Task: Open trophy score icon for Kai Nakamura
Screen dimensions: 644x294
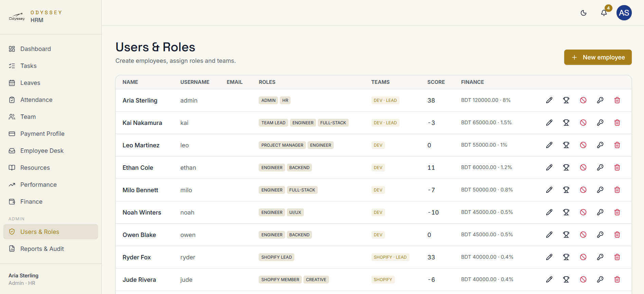Action: (x=566, y=123)
